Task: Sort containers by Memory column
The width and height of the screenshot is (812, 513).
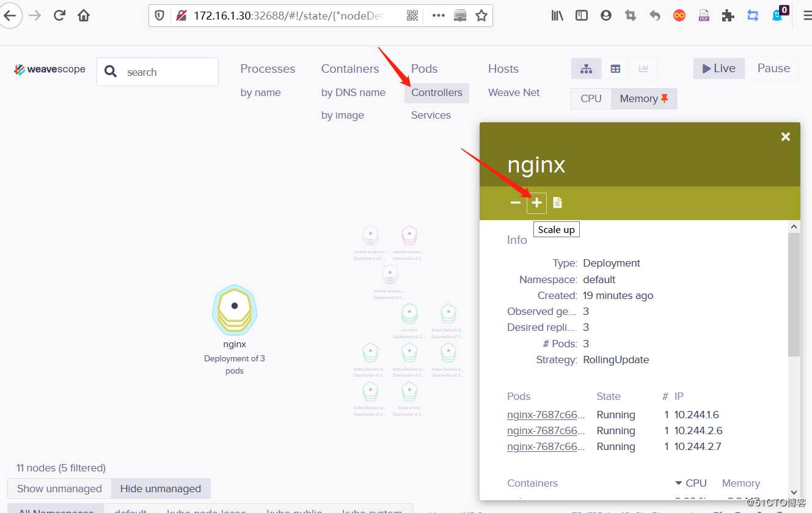Action: coord(741,483)
